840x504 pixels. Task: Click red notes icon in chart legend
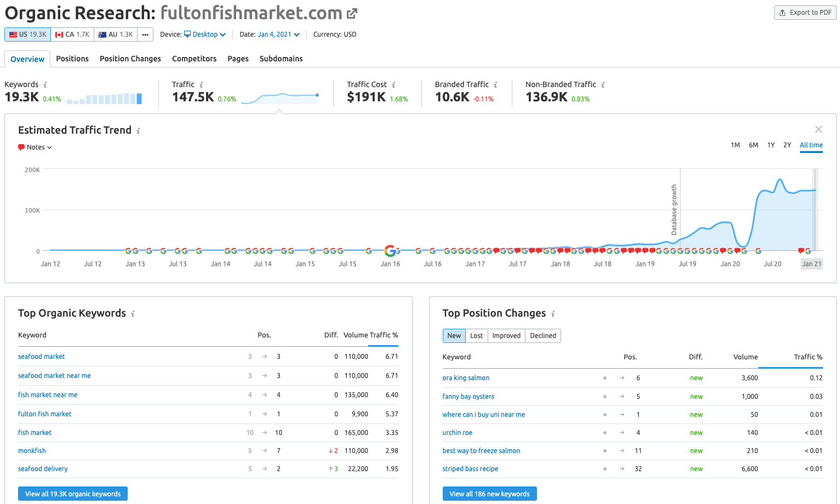pos(21,147)
